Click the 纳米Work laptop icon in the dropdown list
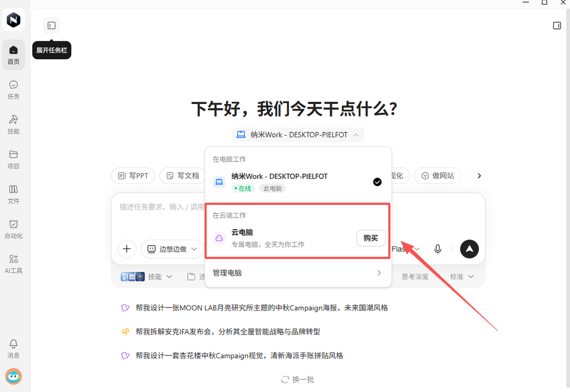This screenshot has width=570, height=392. (x=219, y=182)
